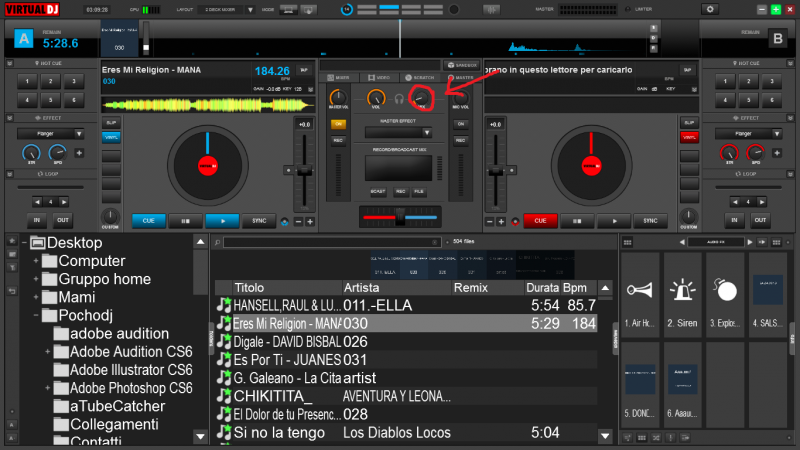Touch deck A jog wheel
This screenshot has height=450, width=800.
click(208, 166)
